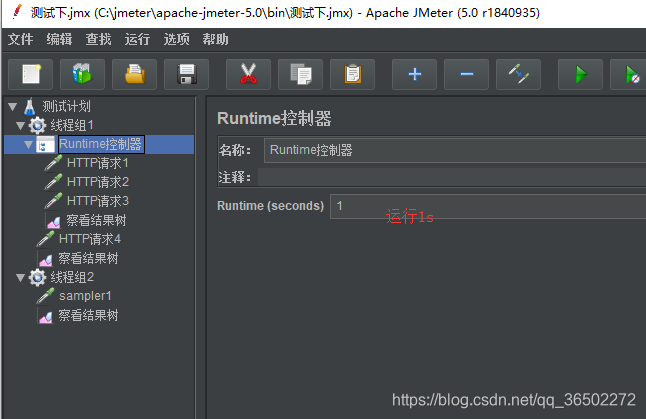Collapse the 线程组2 tree node arrow
The width and height of the screenshot is (646, 419).
21,278
